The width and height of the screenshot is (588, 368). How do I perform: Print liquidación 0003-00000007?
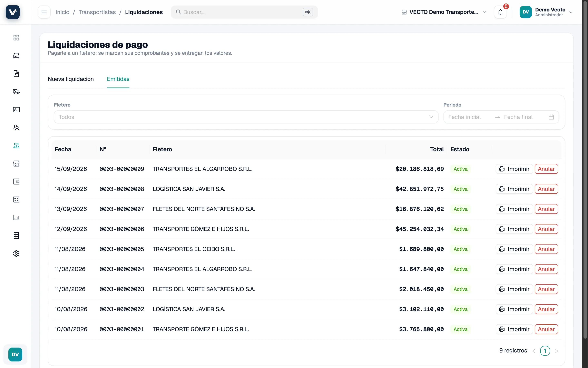(514, 209)
